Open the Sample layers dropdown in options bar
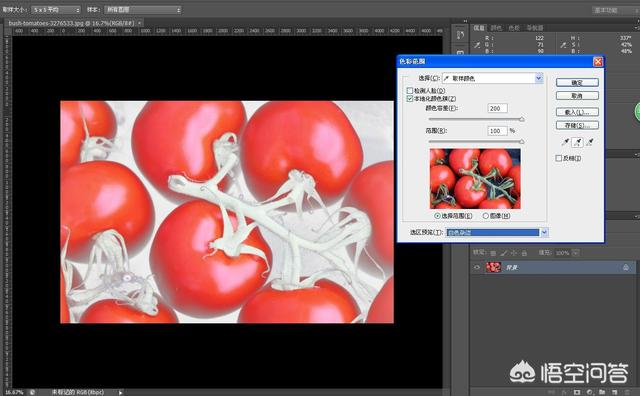The image size is (640, 396). 142,9
